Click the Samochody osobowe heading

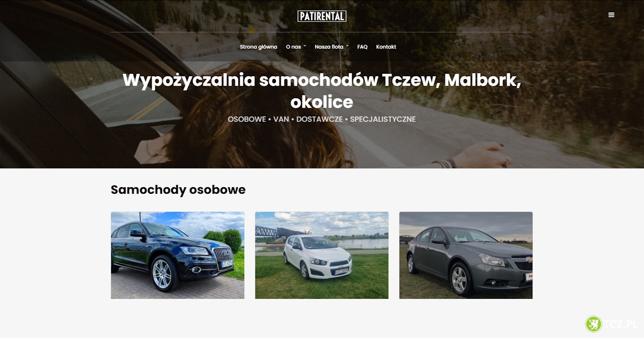[x=178, y=189]
